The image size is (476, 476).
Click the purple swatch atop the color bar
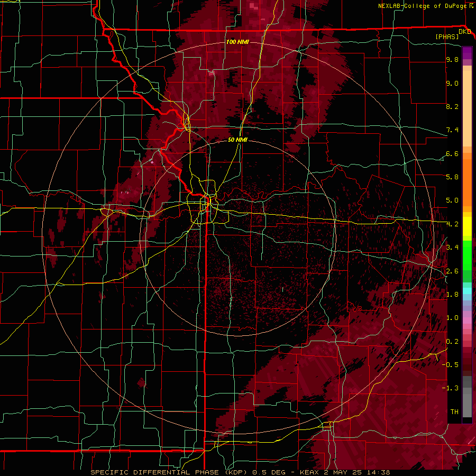(x=467, y=53)
